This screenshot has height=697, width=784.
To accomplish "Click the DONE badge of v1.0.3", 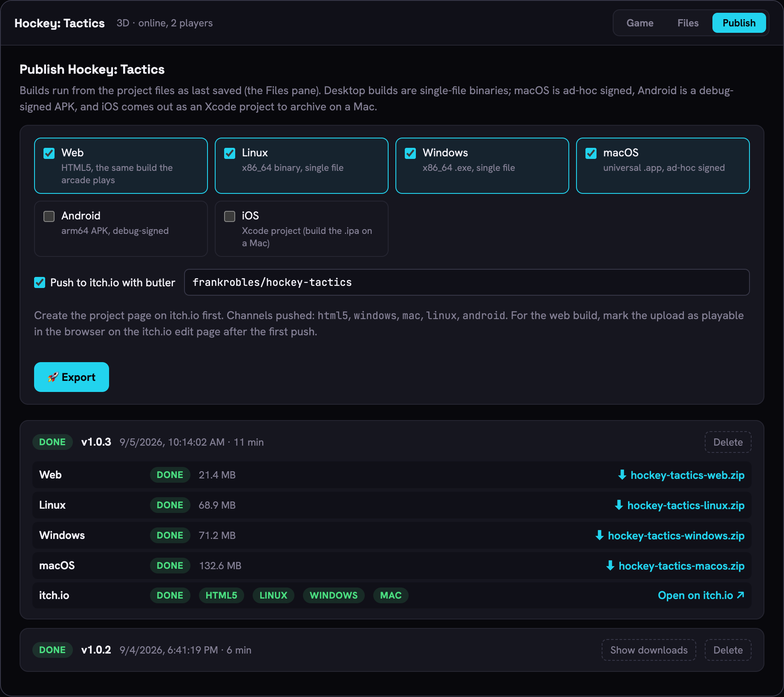I will pos(52,442).
